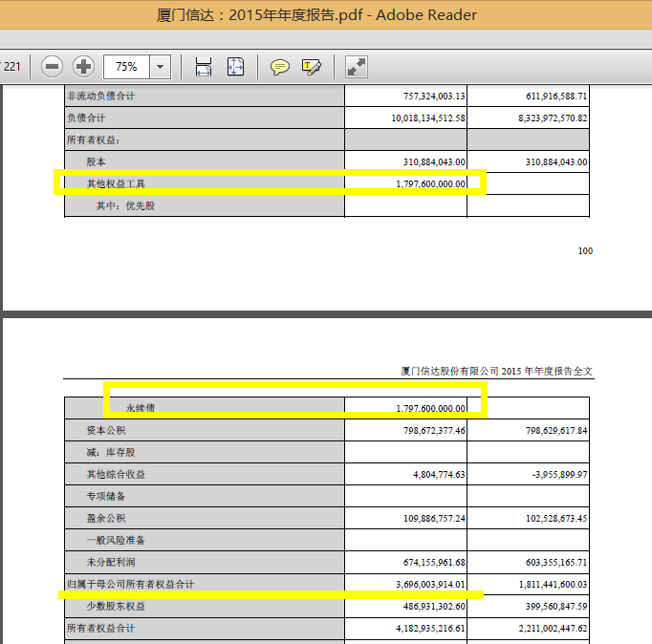The width and height of the screenshot is (652, 644).
Task: Click the 75% zoom percentage field
Action: click(x=126, y=67)
